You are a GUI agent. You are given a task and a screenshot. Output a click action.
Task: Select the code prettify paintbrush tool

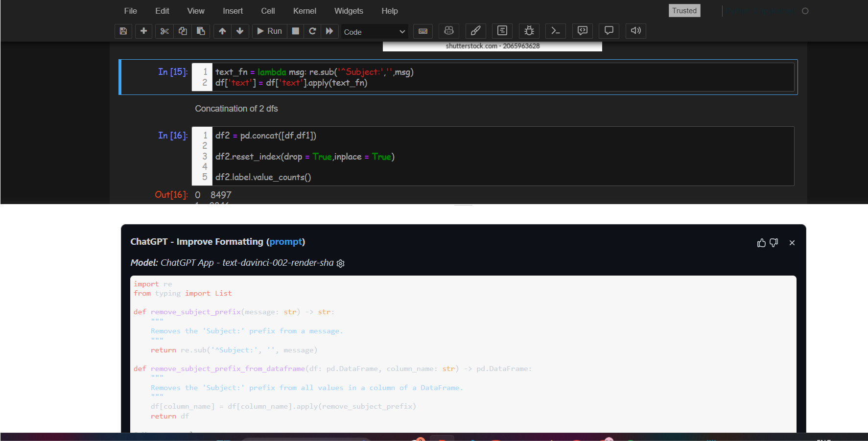click(475, 31)
